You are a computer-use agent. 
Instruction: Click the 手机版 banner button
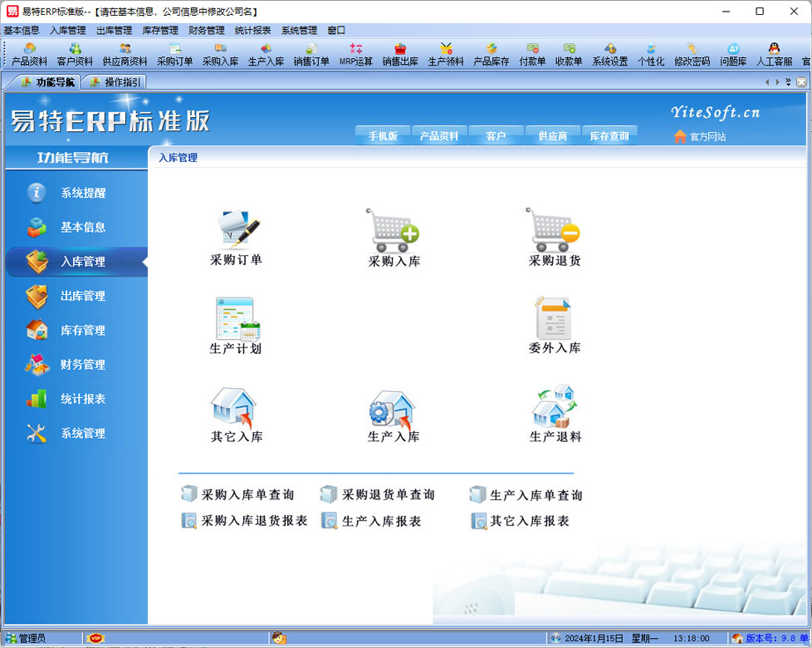383,136
